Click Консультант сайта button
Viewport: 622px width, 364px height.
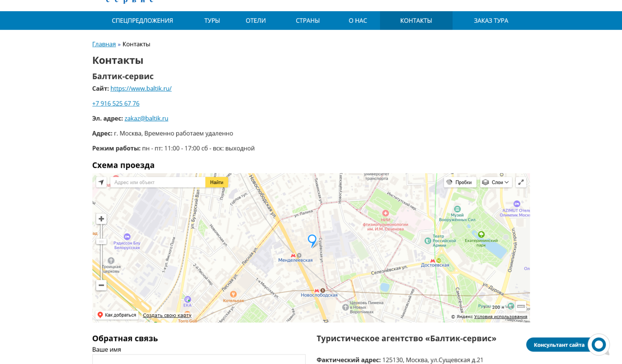[559, 345]
